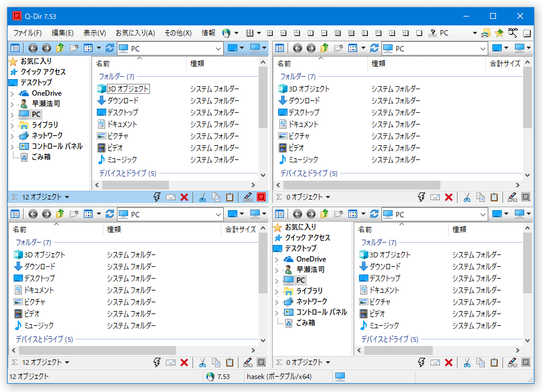This screenshot has width=542, height=392.
Task: Open the 表示(V) menu
Action: tap(94, 33)
